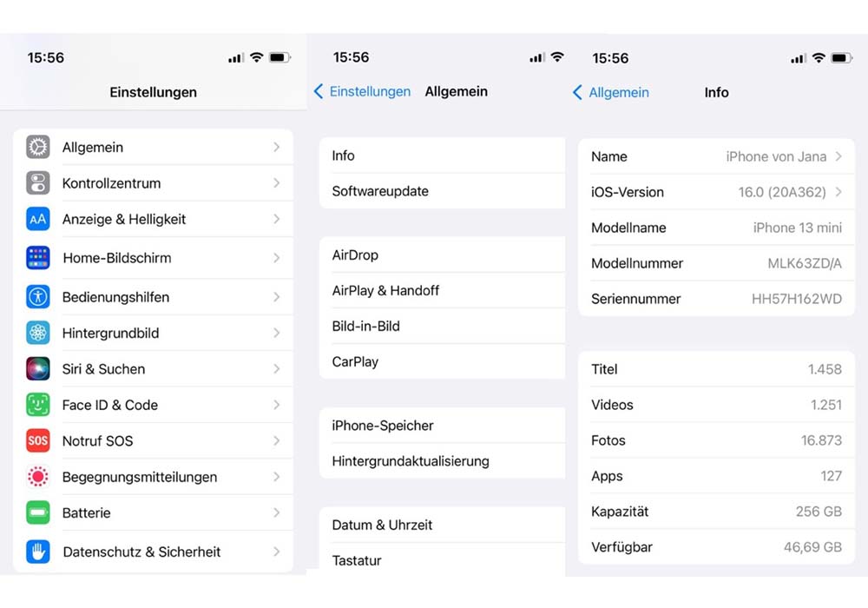
Task: Open Anzeige & Helligkeit via its blue icon
Action: point(36,219)
